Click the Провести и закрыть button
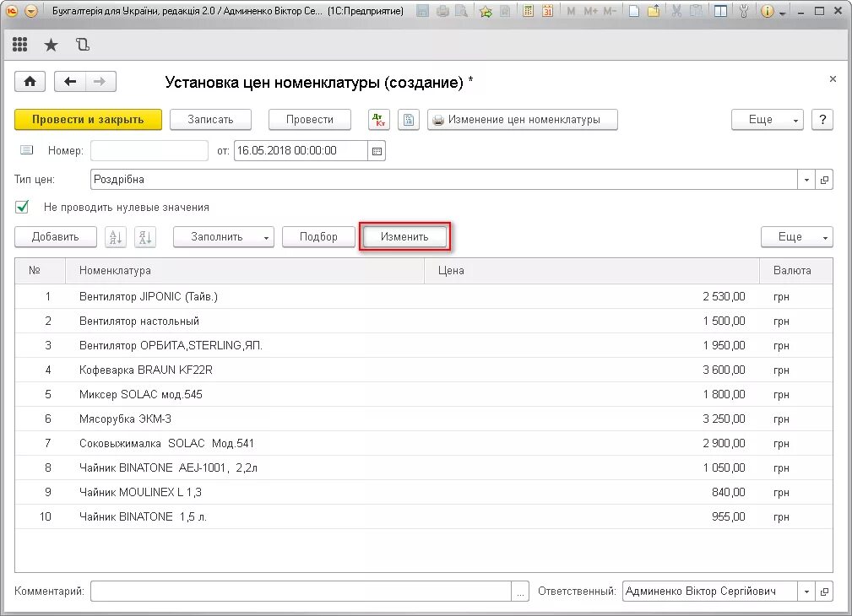Image resolution: width=852 pixels, height=616 pixels. (88, 120)
